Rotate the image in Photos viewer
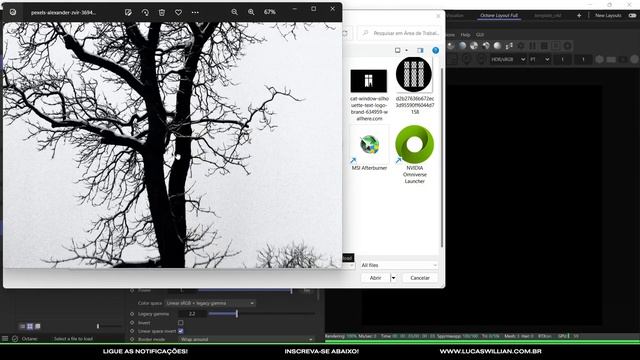This screenshot has width=640, height=360. click(x=145, y=12)
